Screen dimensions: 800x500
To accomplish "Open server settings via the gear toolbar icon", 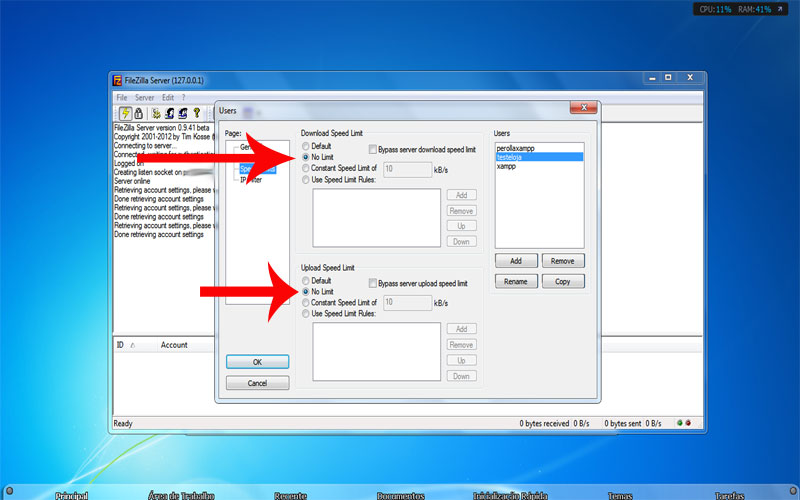I will click(x=156, y=113).
